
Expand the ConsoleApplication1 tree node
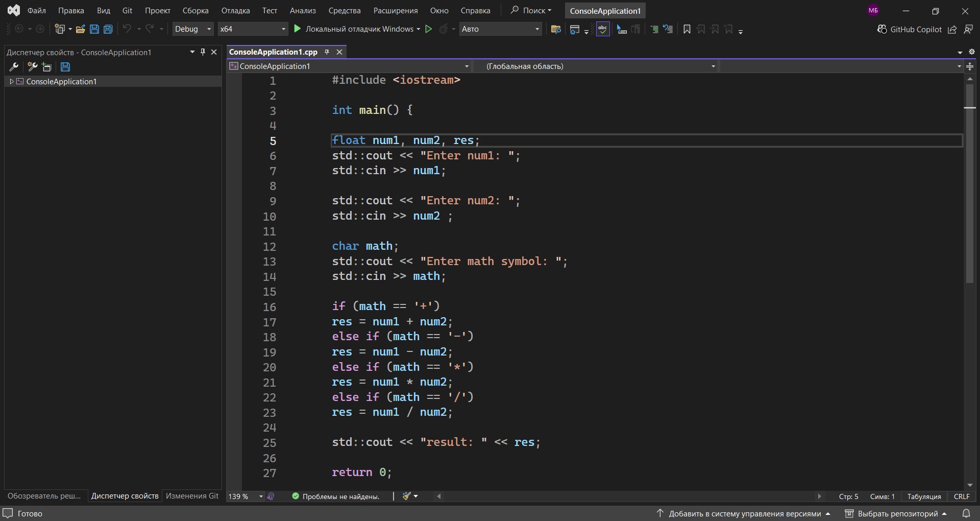tap(12, 82)
